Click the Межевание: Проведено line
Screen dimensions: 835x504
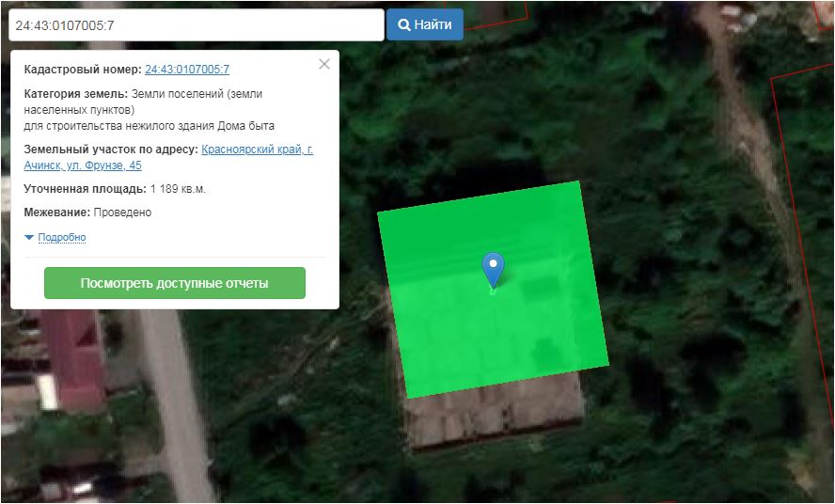coord(87,213)
